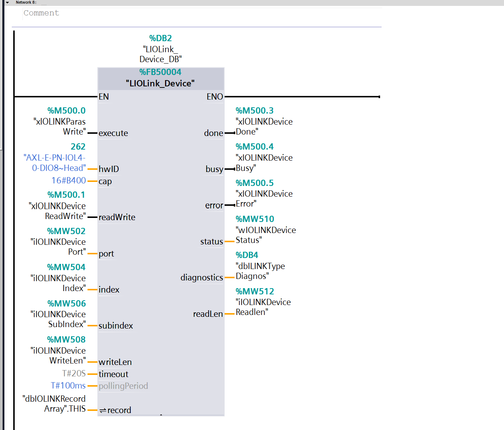Click the Network 8 title dots placeholder

tap(44, 4)
